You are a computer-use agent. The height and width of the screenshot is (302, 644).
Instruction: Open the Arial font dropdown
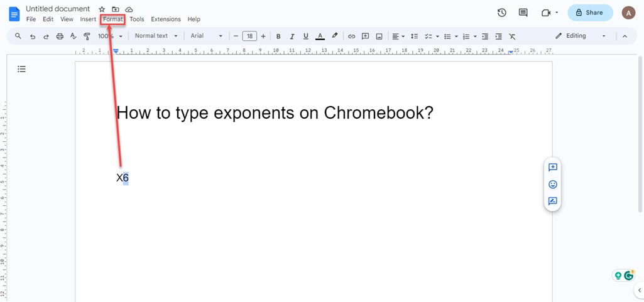coord(206,36)
